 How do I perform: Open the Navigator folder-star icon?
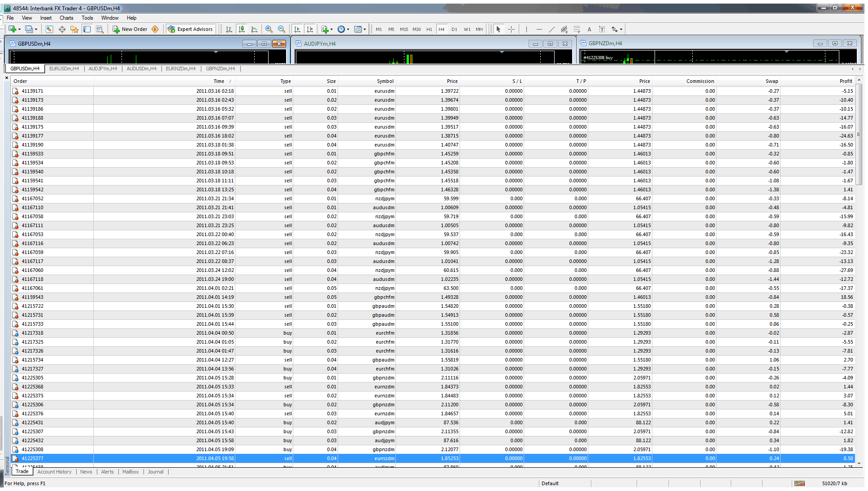(74, 29)
